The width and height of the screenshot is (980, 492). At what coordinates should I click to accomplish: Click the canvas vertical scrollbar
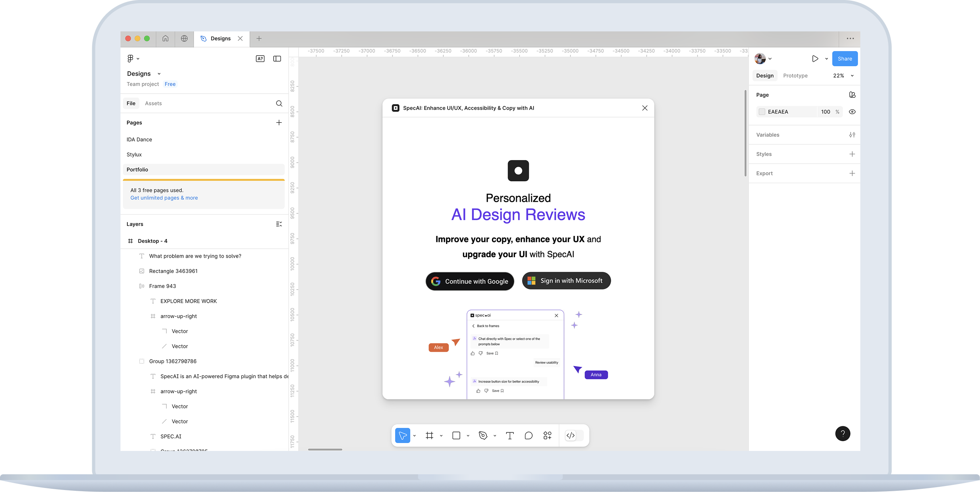(x=745, y=134)
